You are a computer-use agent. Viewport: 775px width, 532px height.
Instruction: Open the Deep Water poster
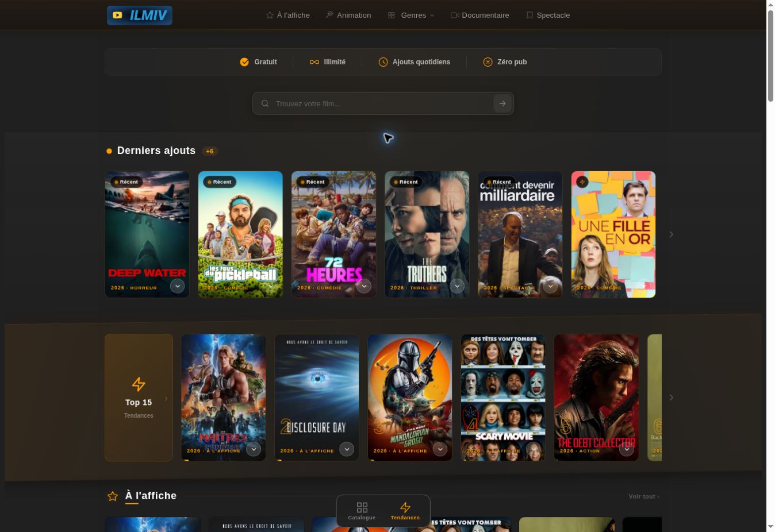[147, 234]
